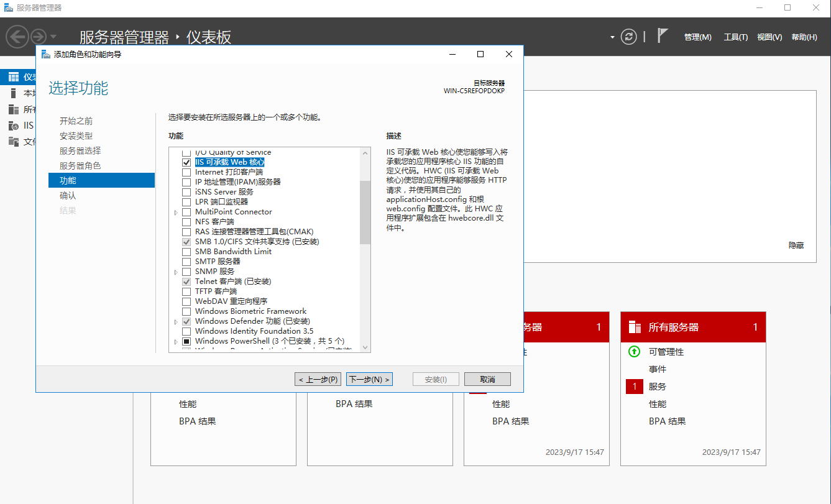Screen dimensions: 831x504
Task: Open 可管理性 in the 所有服务器 tile
Action: (666, 352)
